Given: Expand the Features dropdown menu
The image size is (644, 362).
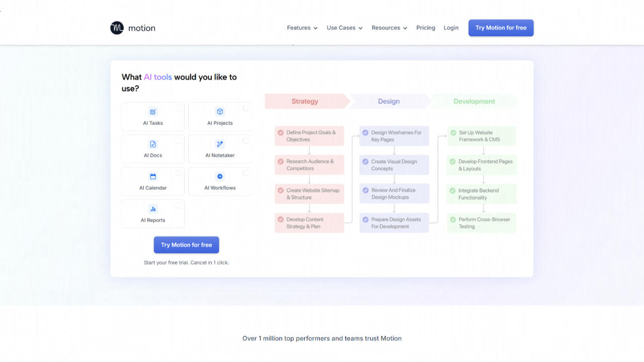Looking at the screenshot, I should [302, 28].
